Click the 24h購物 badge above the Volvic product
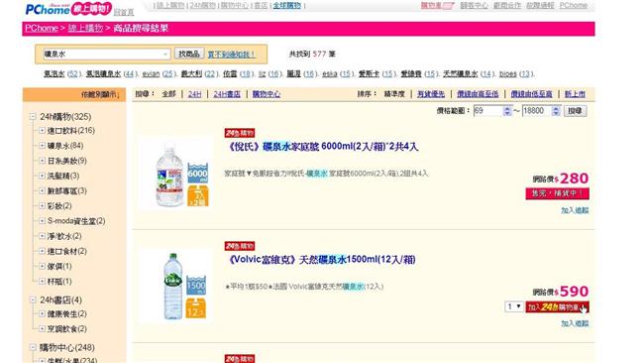The width and height of the screenshot is (644, 363). pyautogui.click(x=240, y=246)
